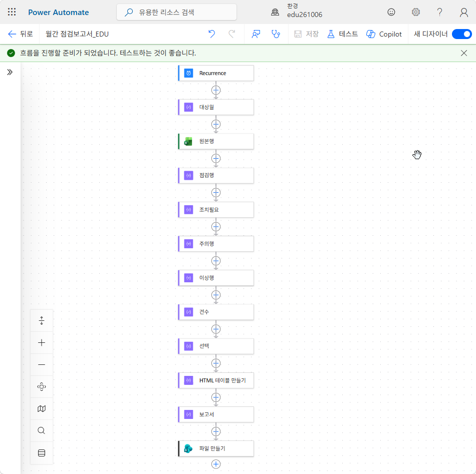
Task: Select the 파일 만들기 SharePoint card
Action: 216,448
